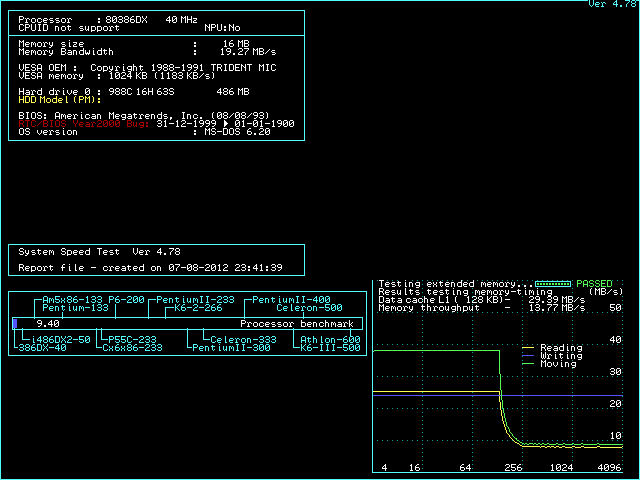The height and width of the screenshot is (480, 640).
Task: Click the benchmark score '9.40'
Action: coord(48,324)
